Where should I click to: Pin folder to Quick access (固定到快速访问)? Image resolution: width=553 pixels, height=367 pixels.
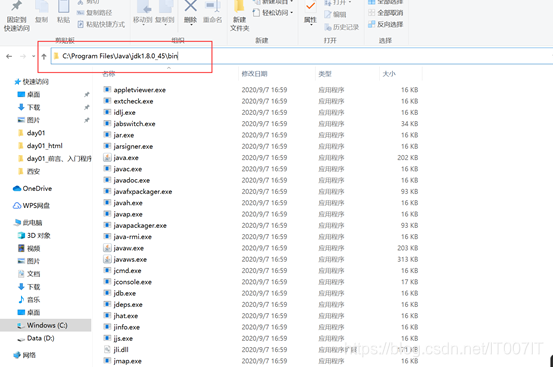[x=16, y=16]
